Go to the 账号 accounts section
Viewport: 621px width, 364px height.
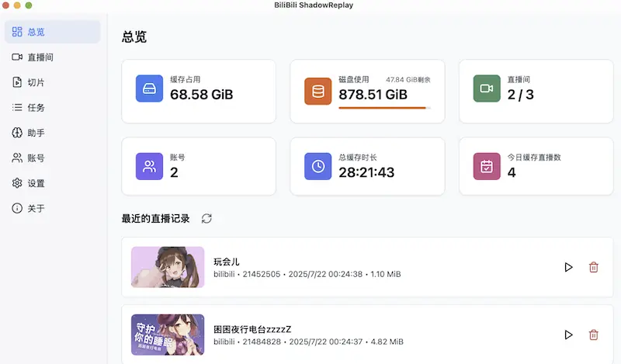pyautogui.click(x=52, y=158)
